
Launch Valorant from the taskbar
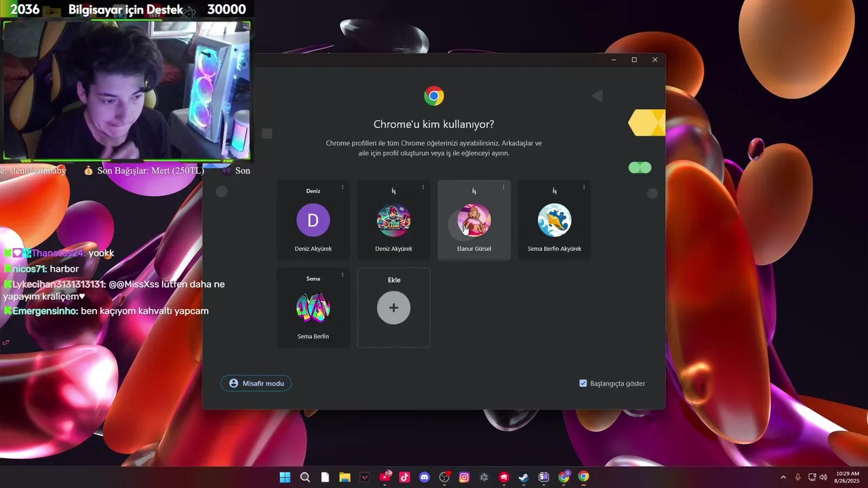365,477
